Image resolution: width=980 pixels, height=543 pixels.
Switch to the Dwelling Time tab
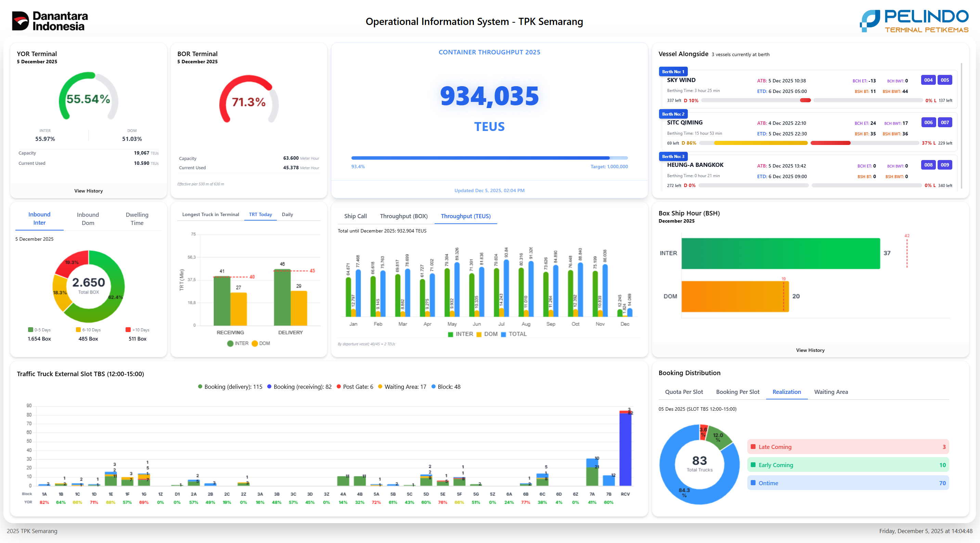click(x=137, y=218)
